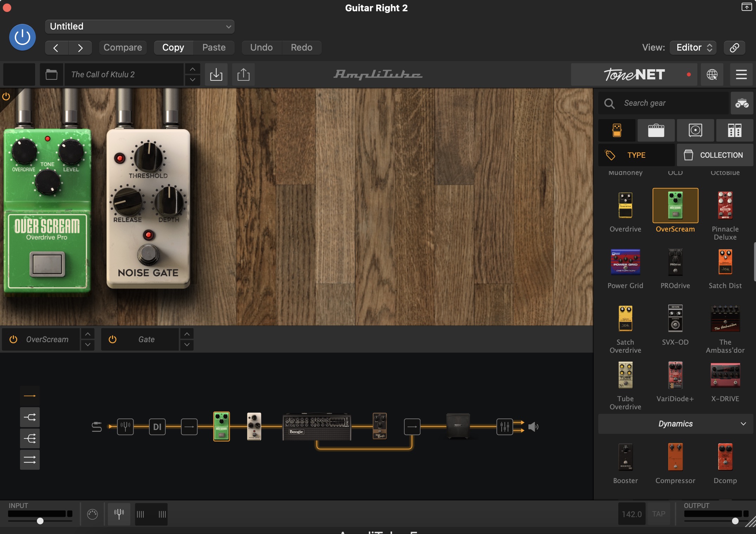756x534 pixels.
Task: Click the Gate slot up arrow
Action: (x=187, y=334)
